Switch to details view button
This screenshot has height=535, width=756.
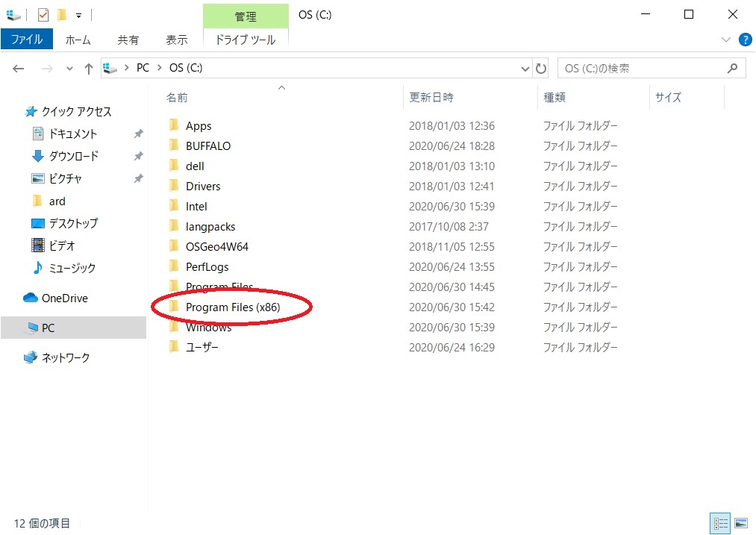721,523
